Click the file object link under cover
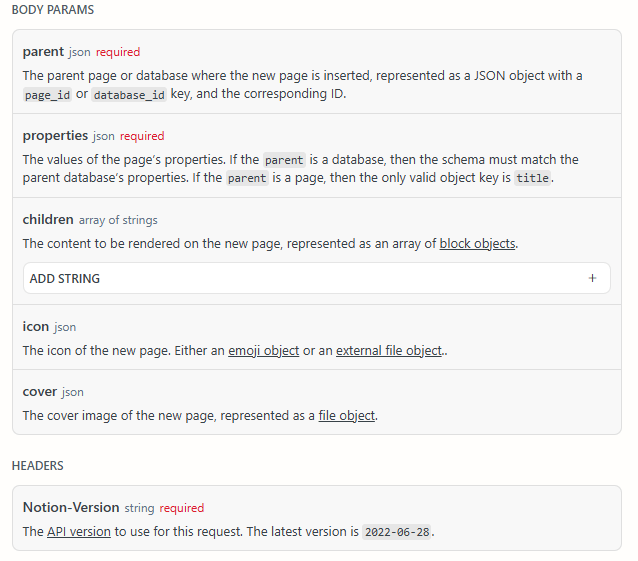 coord(347,416)
